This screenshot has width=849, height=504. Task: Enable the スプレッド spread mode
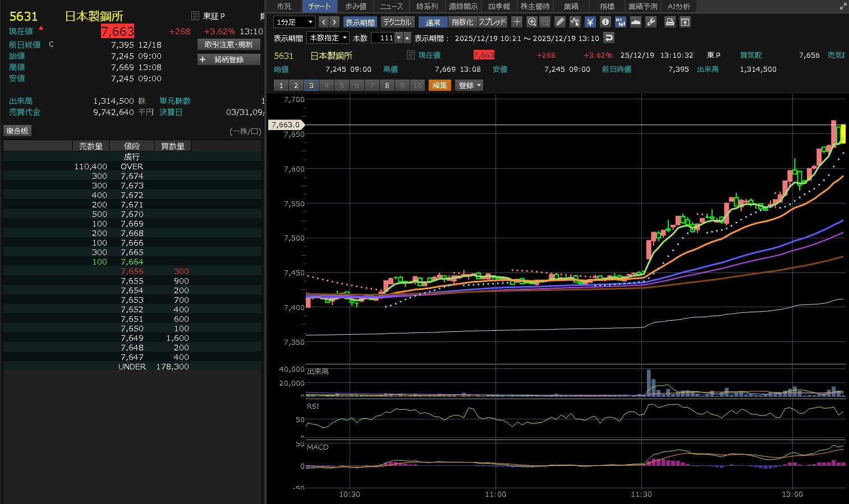492,22
